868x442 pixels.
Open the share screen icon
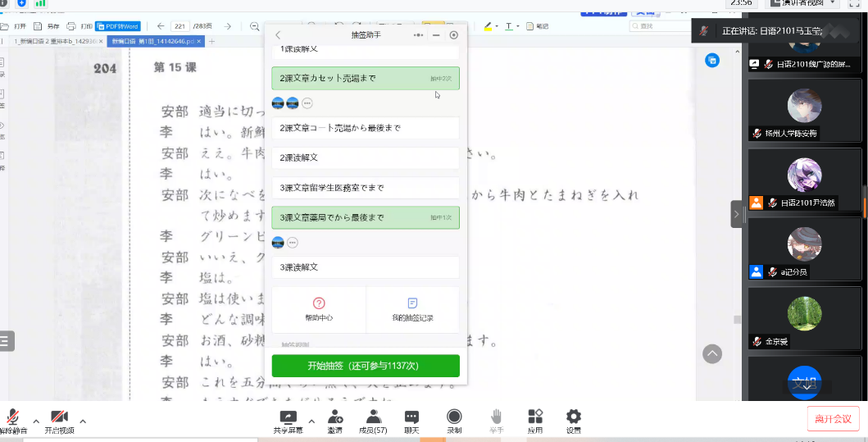288,419
